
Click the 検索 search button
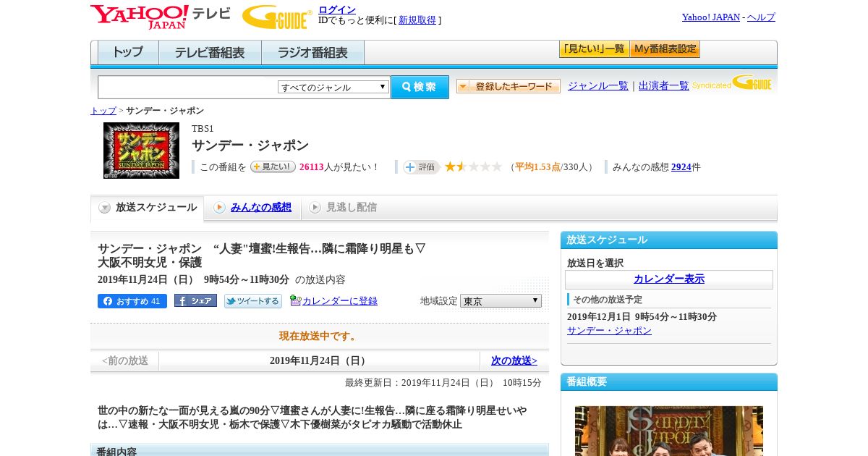[420, 87]
